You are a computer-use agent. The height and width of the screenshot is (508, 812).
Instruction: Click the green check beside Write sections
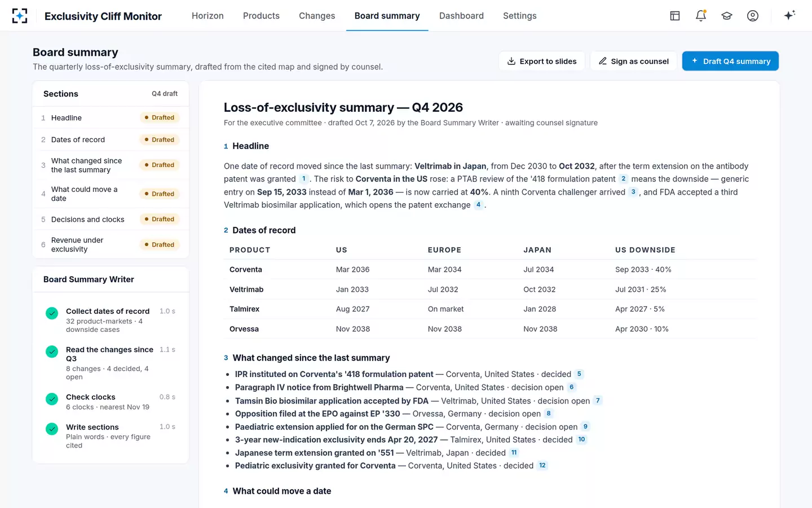[x=52, y=429]
